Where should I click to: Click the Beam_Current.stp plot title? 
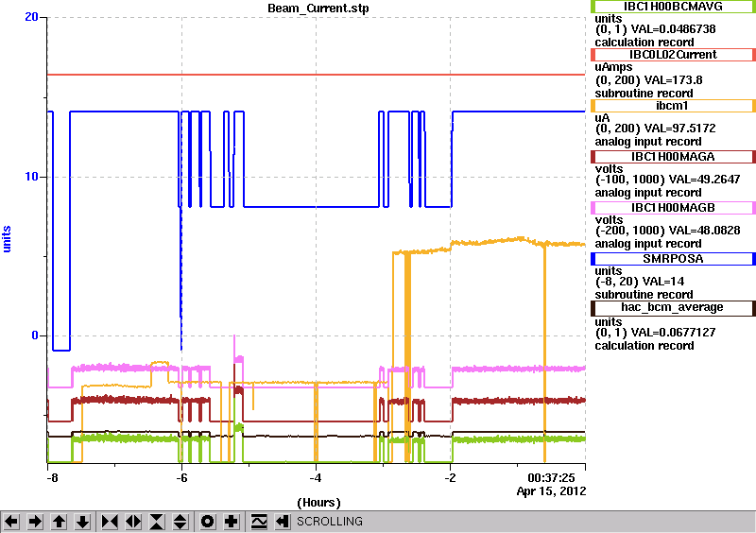(x=318, y=9)
